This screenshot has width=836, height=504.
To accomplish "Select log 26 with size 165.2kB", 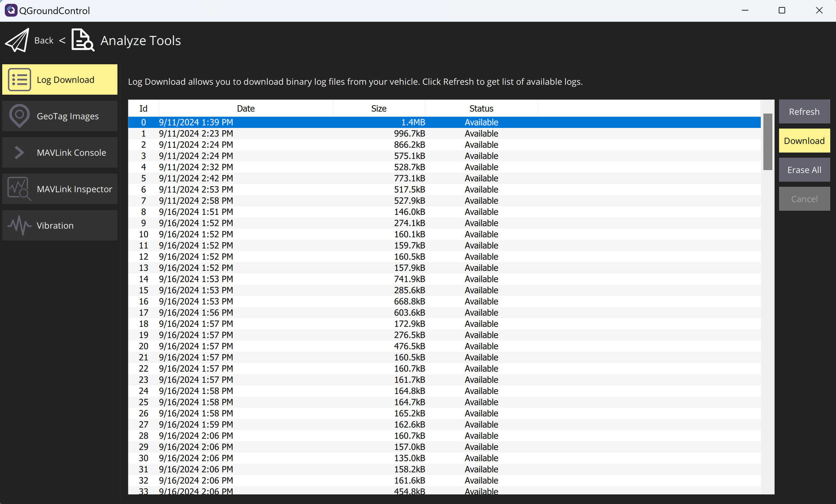I will [x=444, y=413].
